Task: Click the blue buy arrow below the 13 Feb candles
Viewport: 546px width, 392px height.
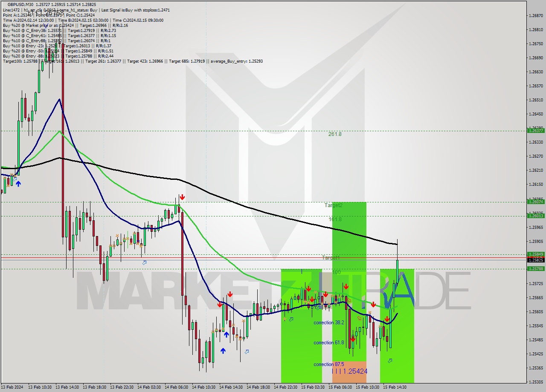Action: click(x=18, y=184)
